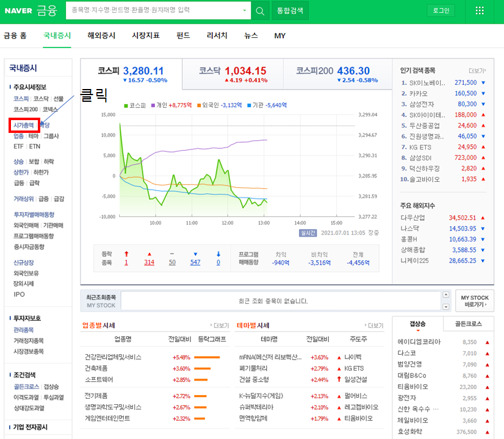Open the apps grid menu icon
The image size is (504, 439).
coord(480,10)
